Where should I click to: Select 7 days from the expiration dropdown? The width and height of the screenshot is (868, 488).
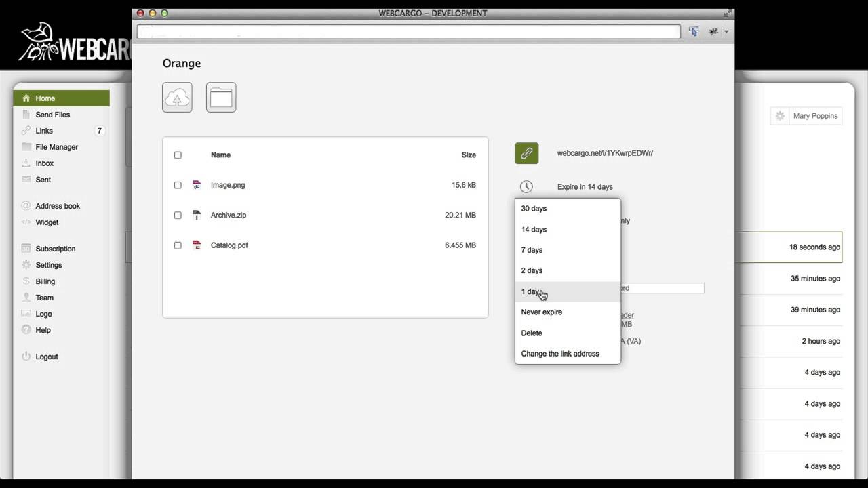(532, 250)
